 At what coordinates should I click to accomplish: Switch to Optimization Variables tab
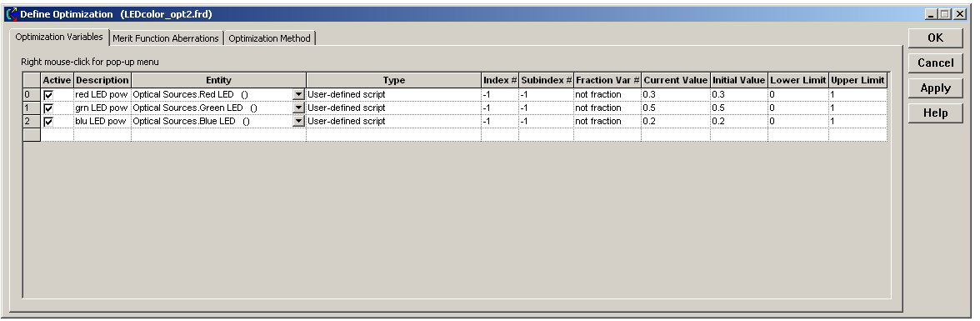(x=58, y=37)
